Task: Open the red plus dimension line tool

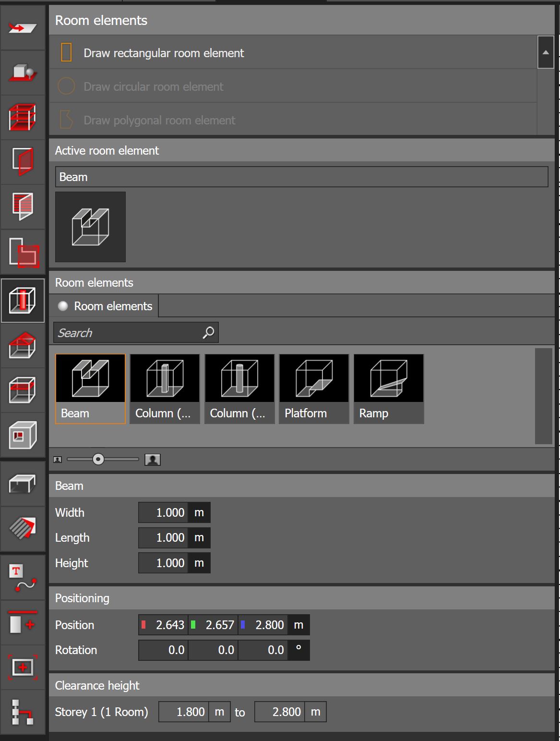Action: coord(23,622)
